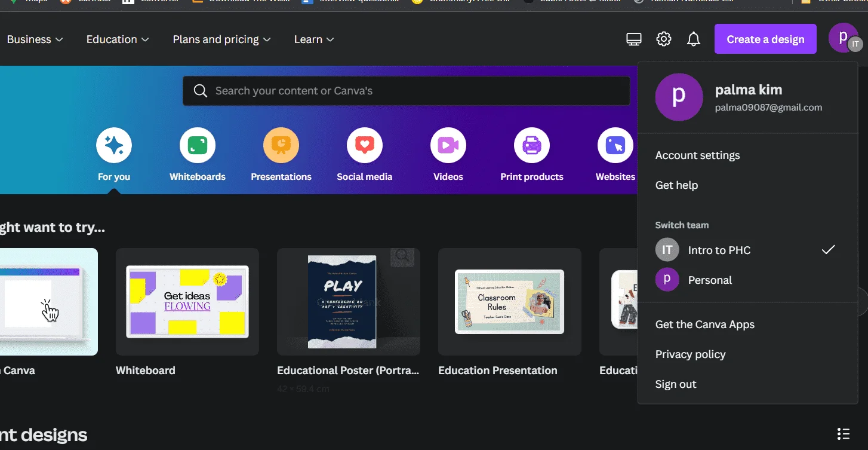Click the IT team avatar icon
Screen dimensions: 868x450
[667, 250]
